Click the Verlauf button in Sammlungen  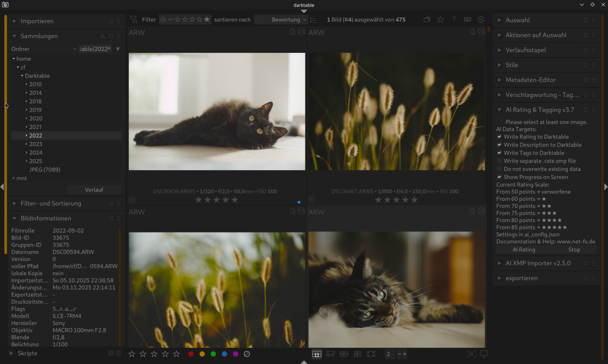click(94, 190)
